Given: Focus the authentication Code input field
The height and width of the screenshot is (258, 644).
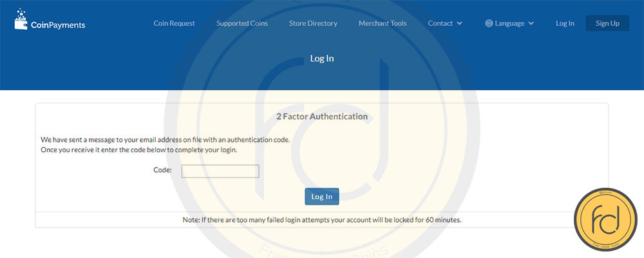Looking at the screenshot, I should 220,171.
